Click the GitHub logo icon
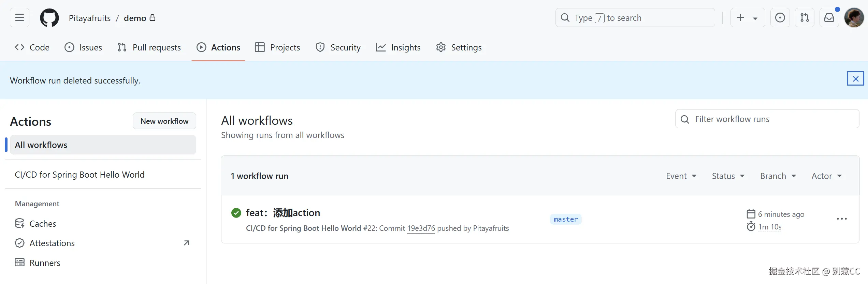Viewport: 868px width, 284px height. (x=49, y=18)
